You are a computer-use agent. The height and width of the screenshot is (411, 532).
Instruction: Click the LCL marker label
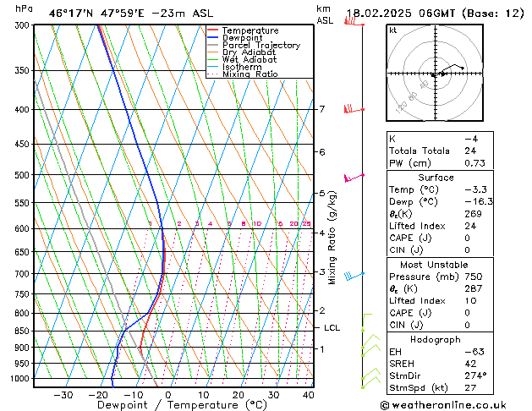332,328
